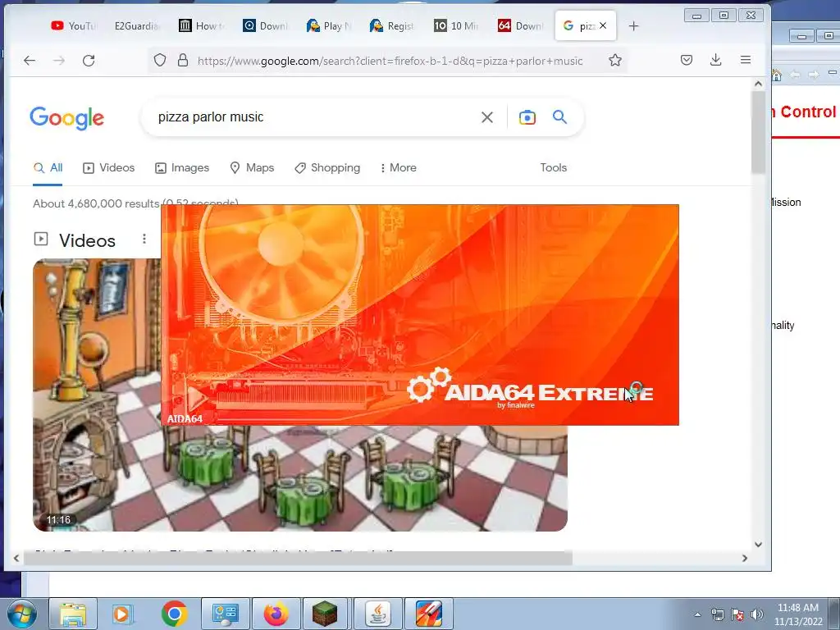Image resolution: width=840 pixels, height=630 pixels.
Task: Launch Windows Media Player from taskbar
Action: 123,614
